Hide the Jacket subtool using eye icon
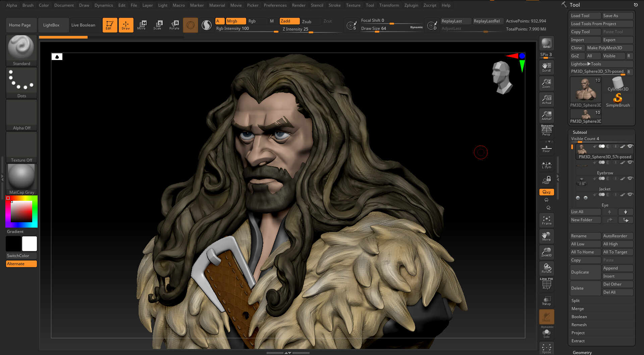 coord(630,178)
